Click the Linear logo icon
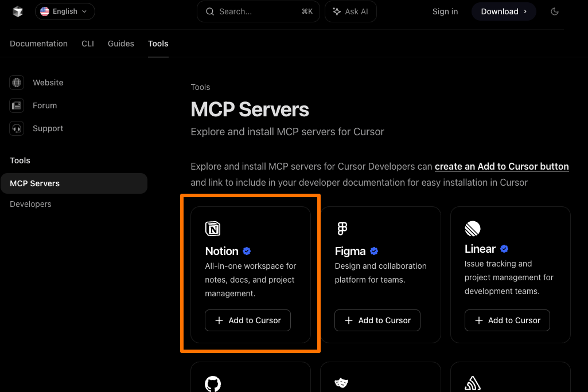The image size is (588, 392). (473, 229)
